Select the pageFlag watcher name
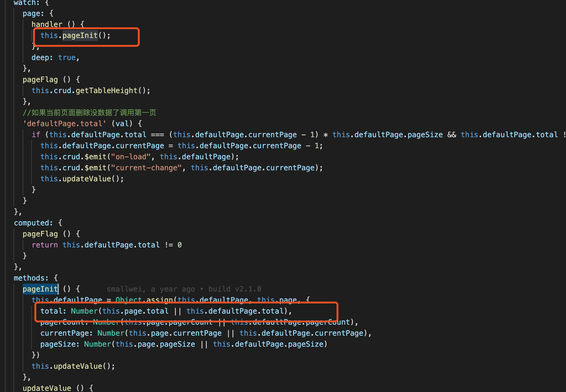The width and height of the screenshot is (566, 392). coord(40,79)
